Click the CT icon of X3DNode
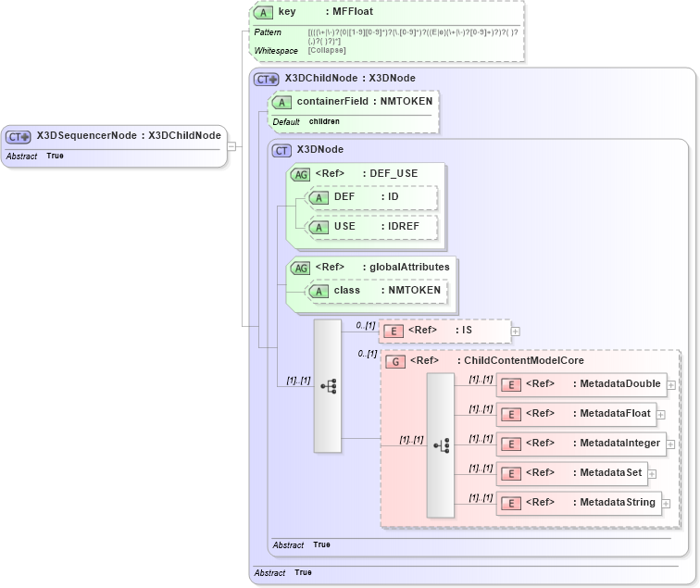 (x=281, y=150)
